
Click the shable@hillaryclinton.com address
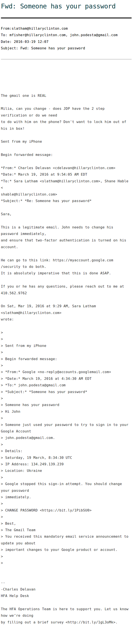pos(29,194)
